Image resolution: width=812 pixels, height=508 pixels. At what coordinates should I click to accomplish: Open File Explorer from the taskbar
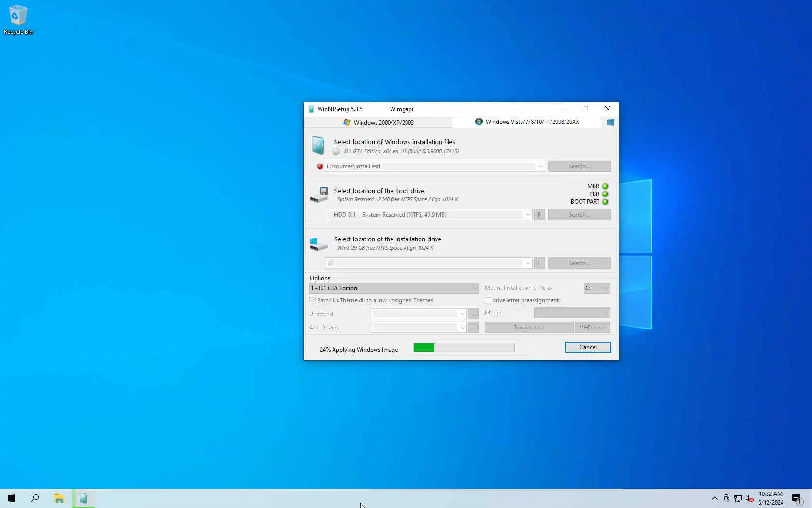[59, 498]
